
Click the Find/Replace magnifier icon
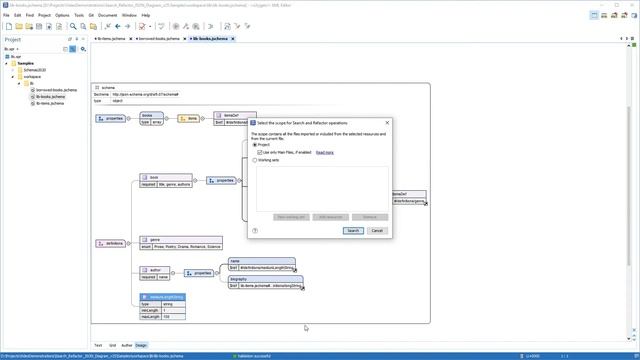73,26
